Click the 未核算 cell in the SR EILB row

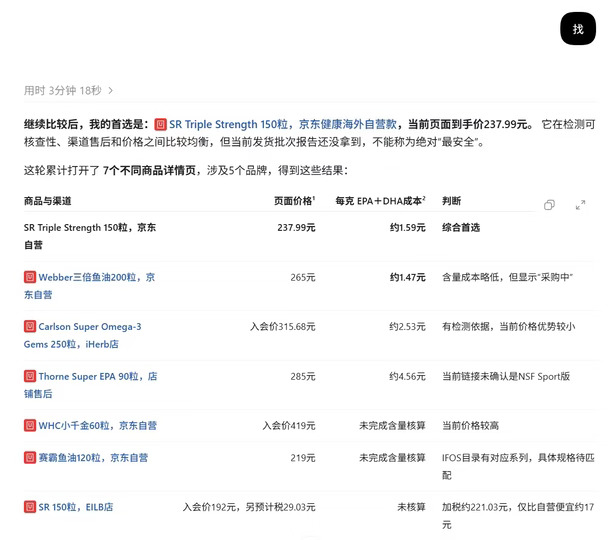pyautogui.click(x=411, y=507)
